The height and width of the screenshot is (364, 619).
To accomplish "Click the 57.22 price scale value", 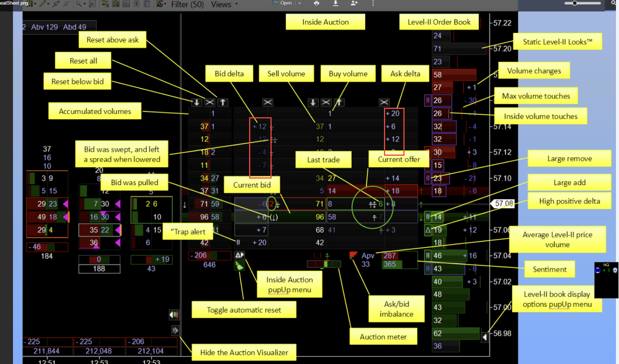I will (x=502, y=23).
